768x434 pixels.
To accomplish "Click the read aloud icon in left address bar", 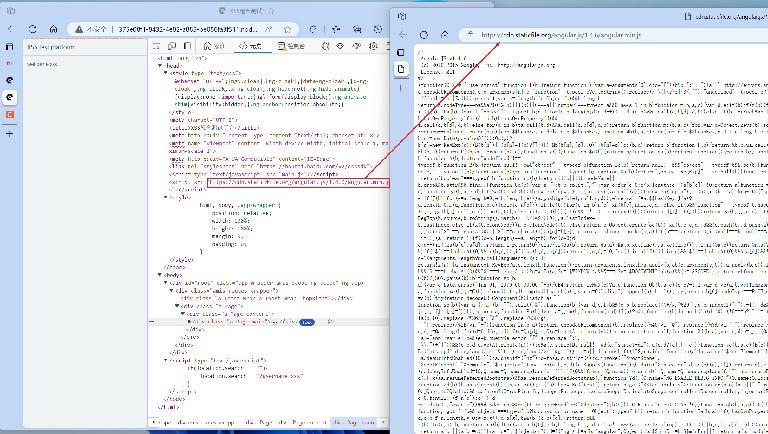I will [269, 29].
